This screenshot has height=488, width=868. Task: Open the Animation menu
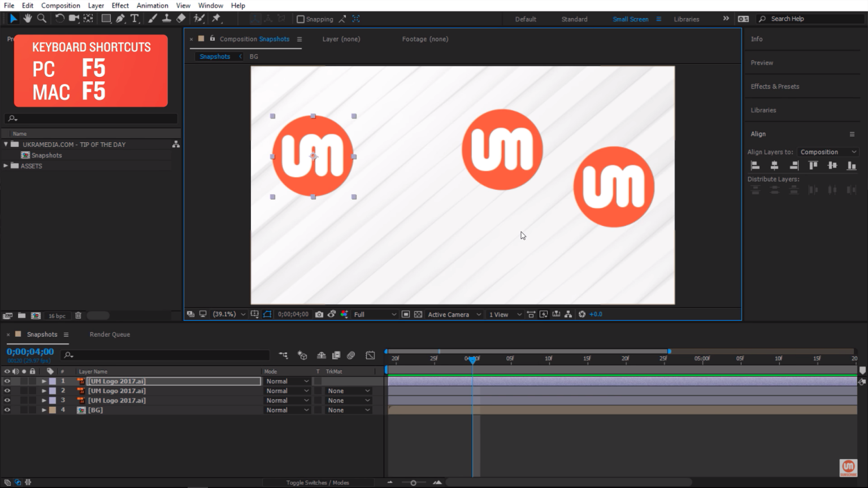(x=152, y=6)
